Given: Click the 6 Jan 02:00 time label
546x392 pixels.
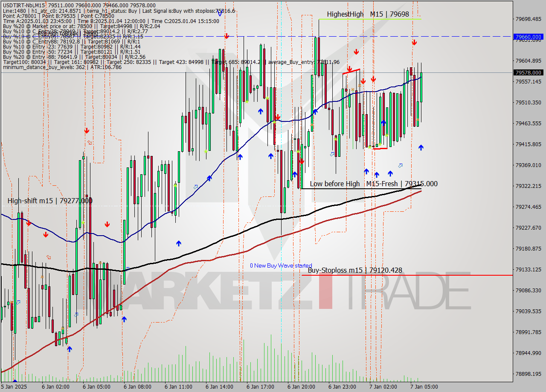Looking at the screenshot, I should pos(55,387).
